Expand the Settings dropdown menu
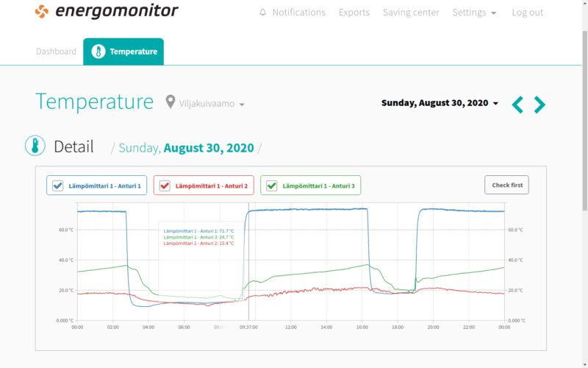This screenshot has height=368, width=588. coord(474,13)
